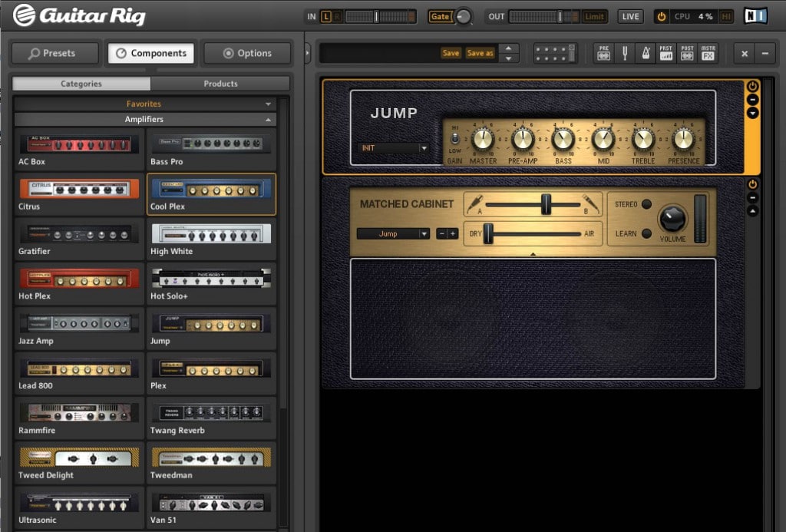This screenshot has width=786, height=532.
Task: Minimize the Matched Cabinet module
Action: click(x=752, y=197)
